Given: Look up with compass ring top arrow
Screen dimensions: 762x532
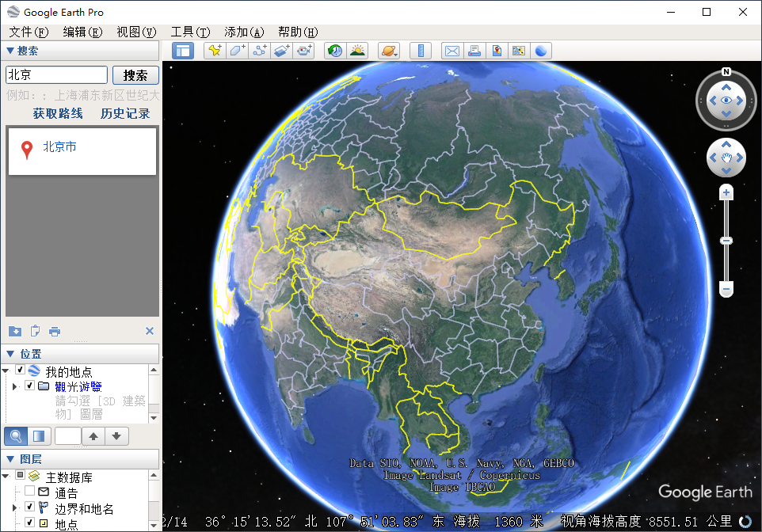Looking at the screenshot, I should pyautogui.click(x=726, y=87).
